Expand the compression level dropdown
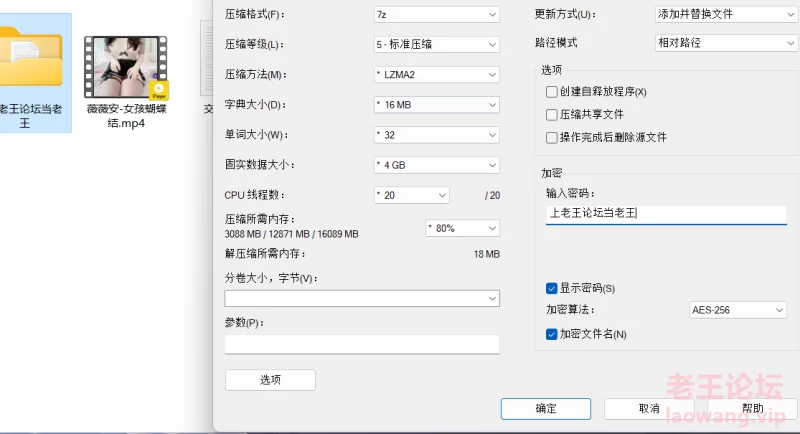800x434 pixels. (437, 44)
